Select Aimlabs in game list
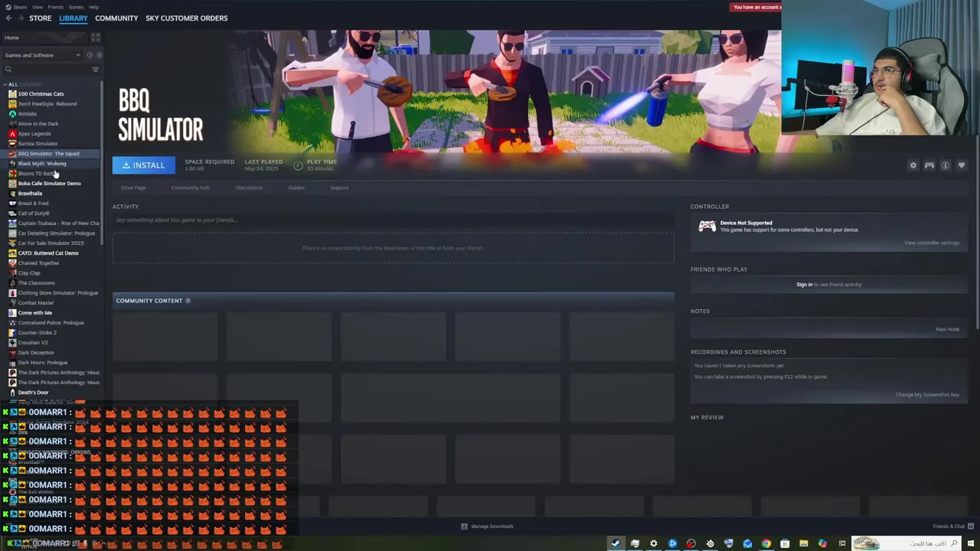 click(x=28, y=114)
